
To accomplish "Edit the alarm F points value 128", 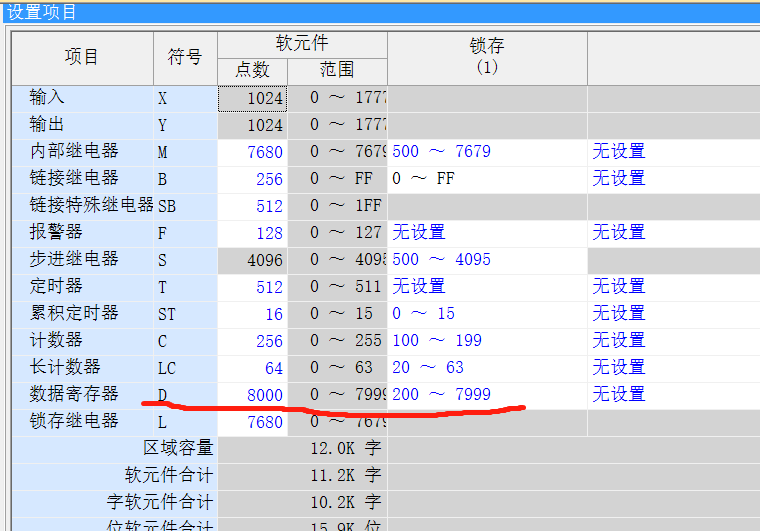I will click(x=254, y=233).
